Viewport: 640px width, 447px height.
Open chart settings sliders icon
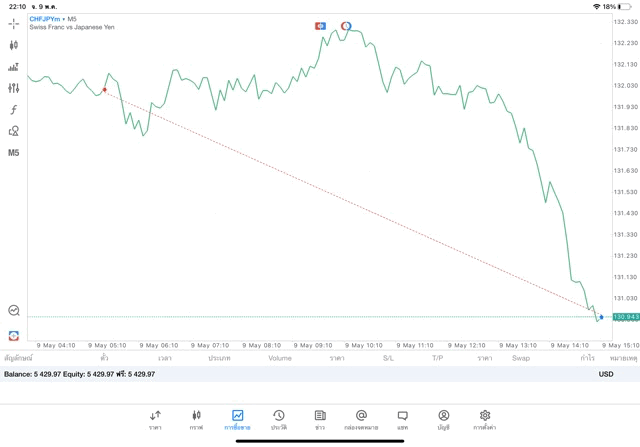tap(14, 88)
